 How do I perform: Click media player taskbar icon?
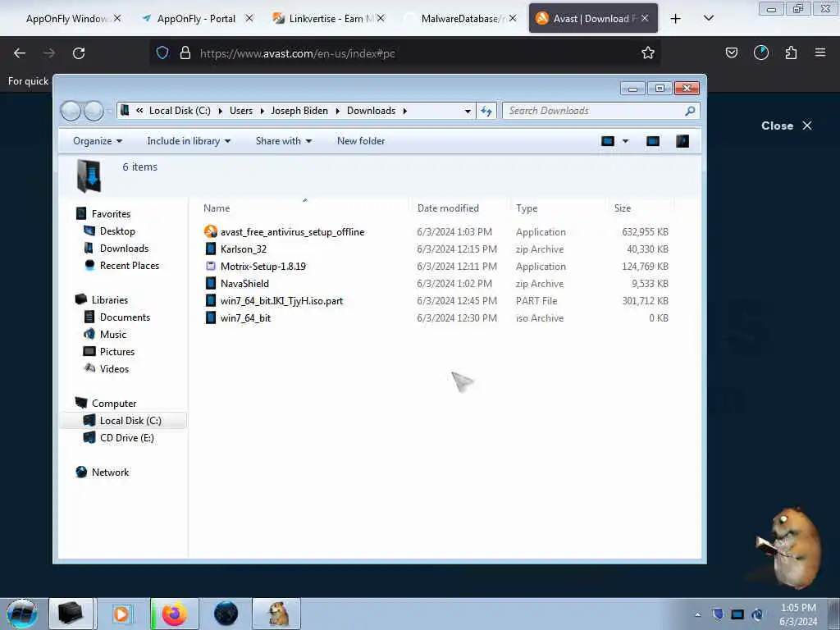pyautogui.click(x=121, y=614)
